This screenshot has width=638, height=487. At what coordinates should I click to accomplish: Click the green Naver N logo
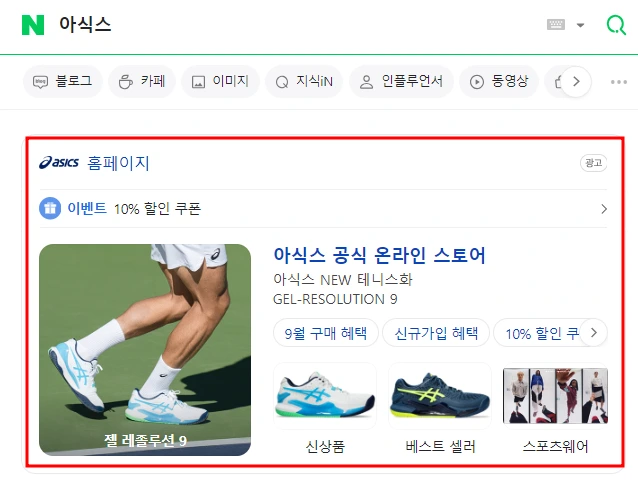33,25
